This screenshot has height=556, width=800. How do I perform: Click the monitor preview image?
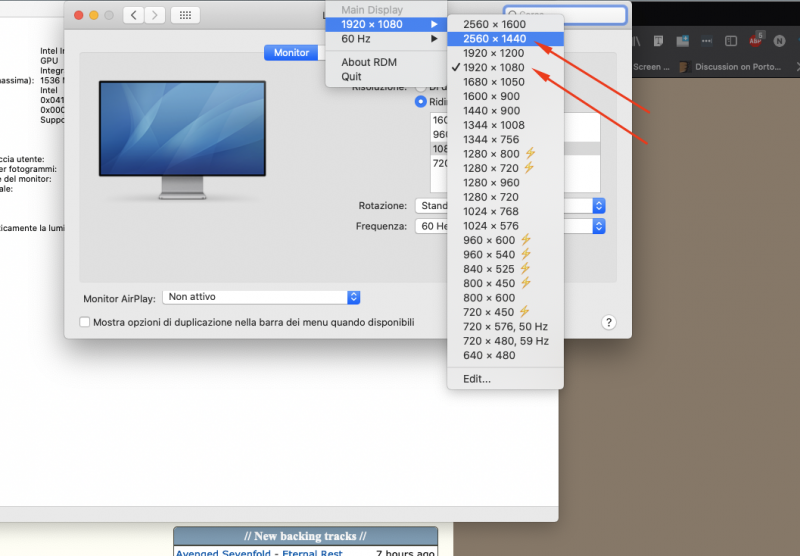pyautogui.click(x=182, y=140)
